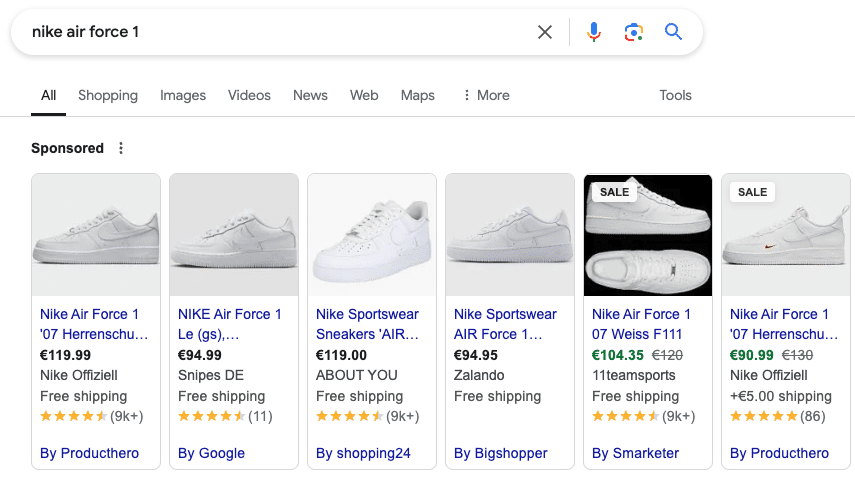Viewport: 855px width, 483px height.
Task: Click the Zalando seller name
Action: click(x=479, y=376)
